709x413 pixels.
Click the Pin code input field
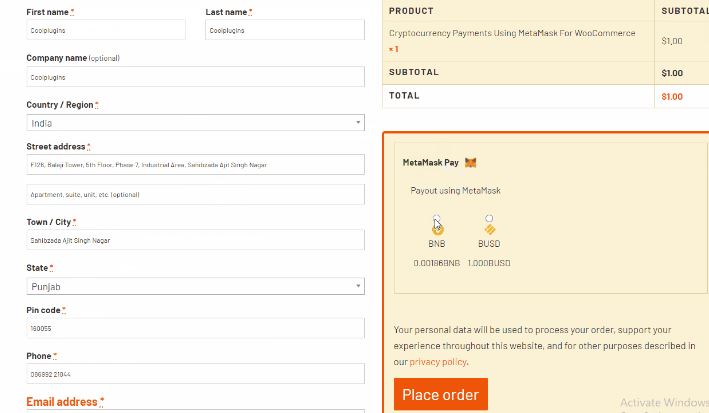pos(195,328)
